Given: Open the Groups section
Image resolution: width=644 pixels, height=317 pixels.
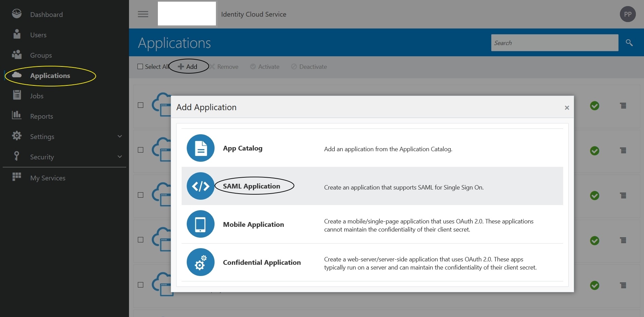Looking at the screenshot, I should (x=41, y=55).
